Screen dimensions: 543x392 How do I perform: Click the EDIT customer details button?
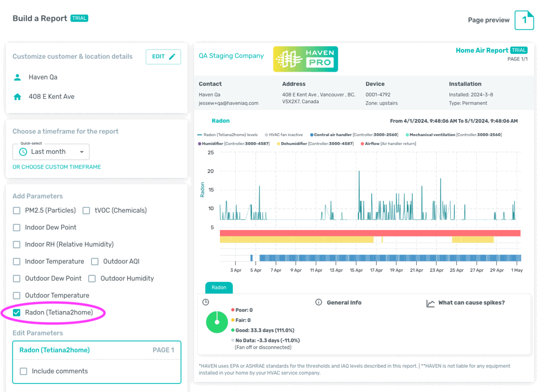point(163,57)
